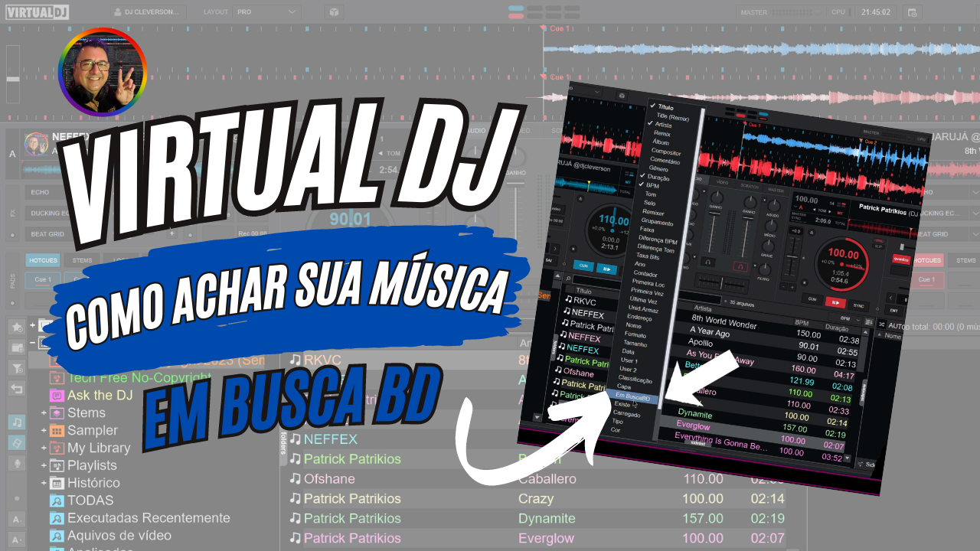Select Em BuscaBD in the inset menu
980x551 pixels.
(x=632, y=397)
